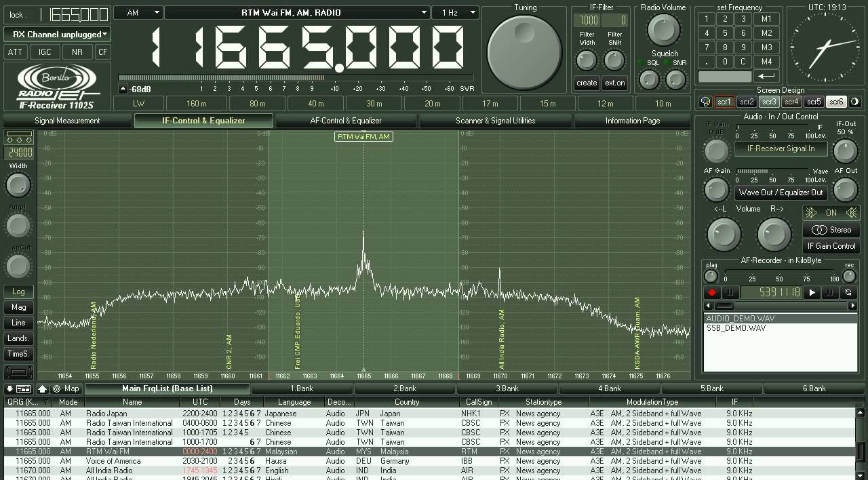Image resolution: width=868 pixels, height=480 pixels.
Task: Click the C clear key on keypad
Action: 743,62
